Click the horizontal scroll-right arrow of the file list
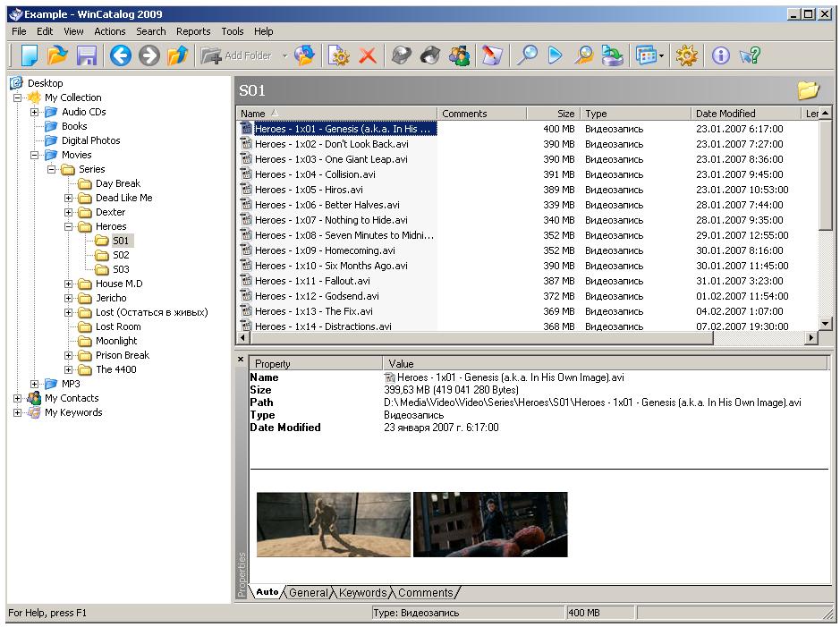 tap(811, 338)
